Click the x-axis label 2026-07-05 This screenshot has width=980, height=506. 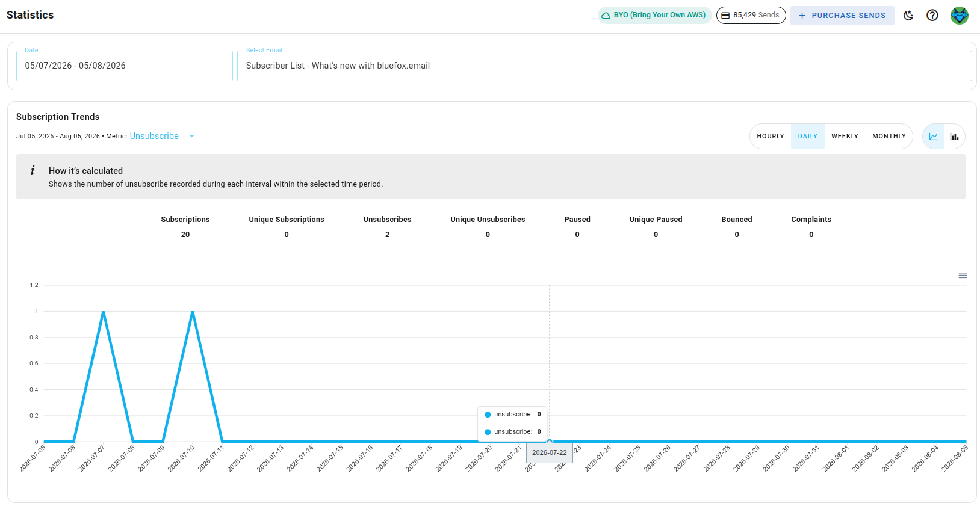33,458
